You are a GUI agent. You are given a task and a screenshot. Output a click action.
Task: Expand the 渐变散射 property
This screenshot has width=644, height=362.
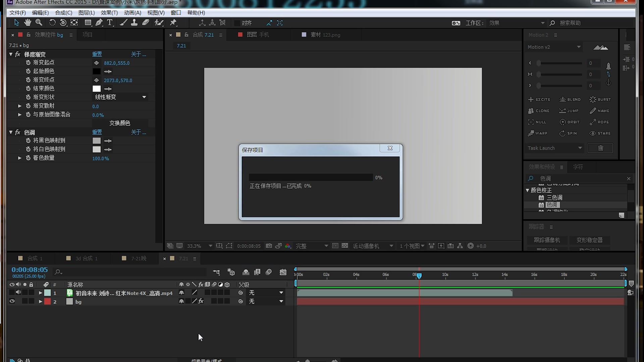point(20,106)
